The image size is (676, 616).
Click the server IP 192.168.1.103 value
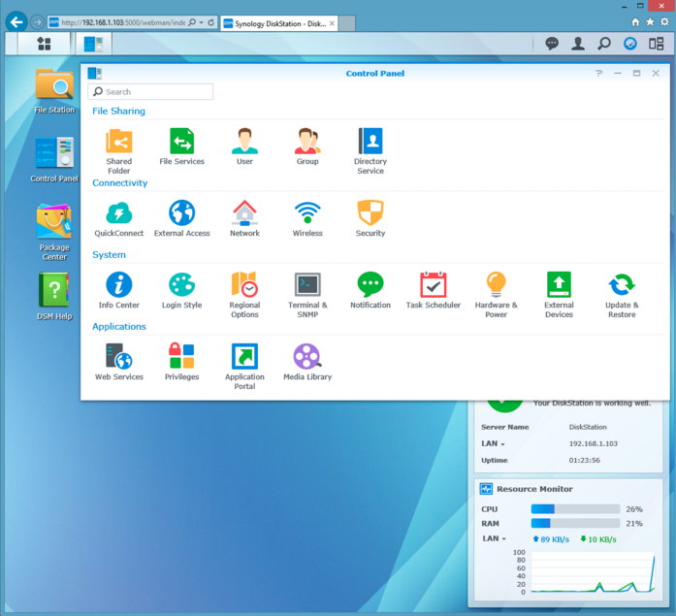pyautogui.click(x=594, y=443)
